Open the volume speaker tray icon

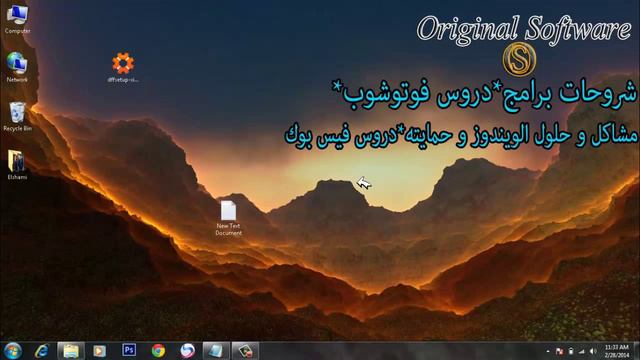(x=593, y=351)
